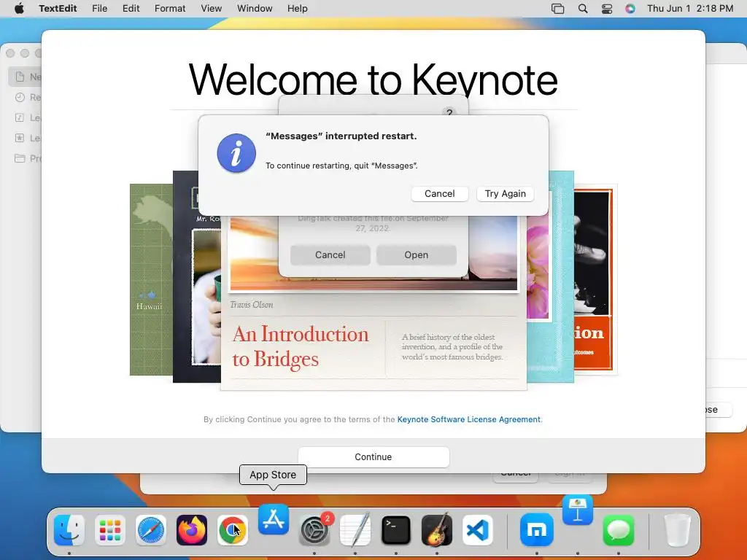Open the File menu
The image size is (747, 560).
(99, 9)
